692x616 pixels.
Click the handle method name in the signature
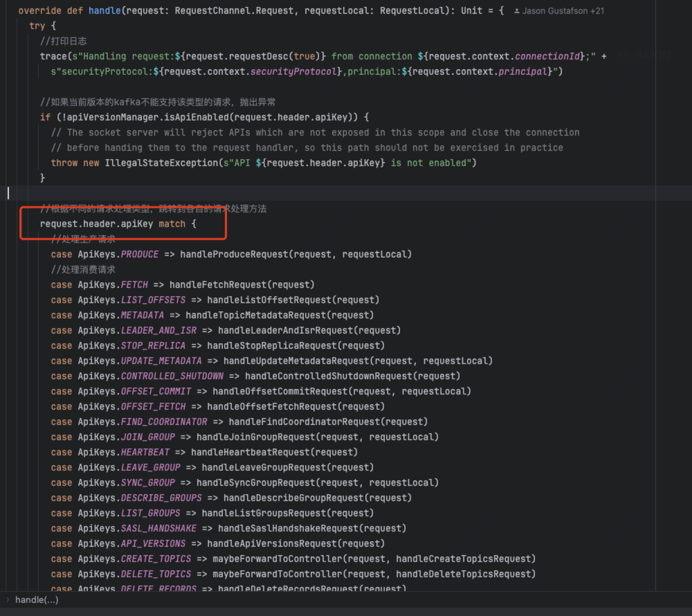104,11
